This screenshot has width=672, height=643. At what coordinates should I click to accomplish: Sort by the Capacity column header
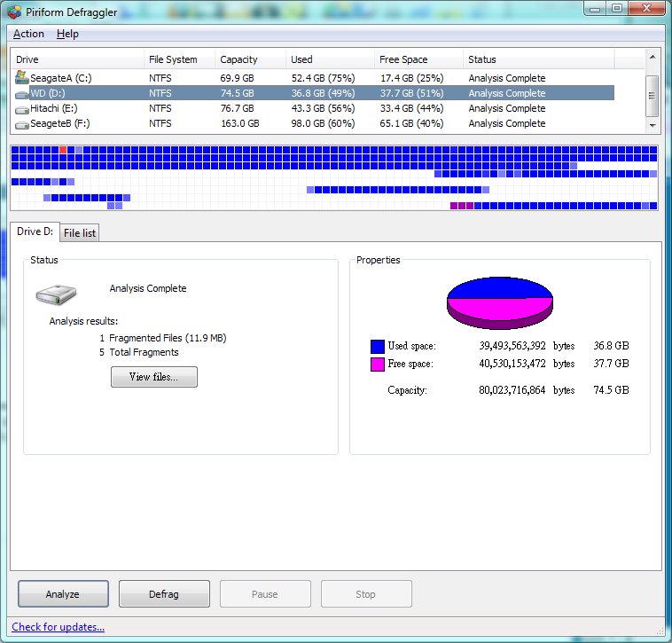[250, 59]
